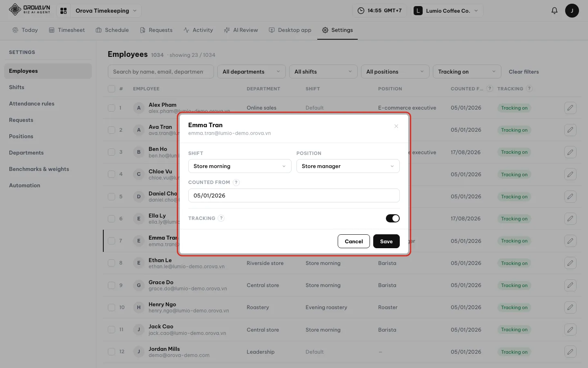Expand the All positions filter
588x368 pixels.
tap(395, 72)
